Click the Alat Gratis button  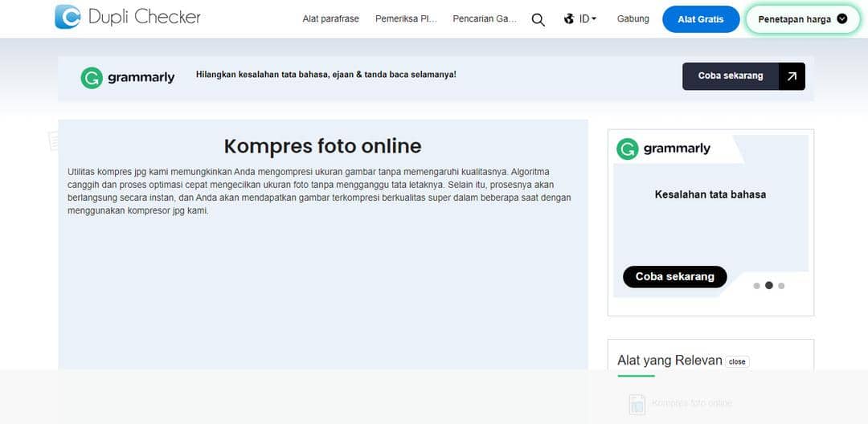pyautogui.click(x=701, y=19)
